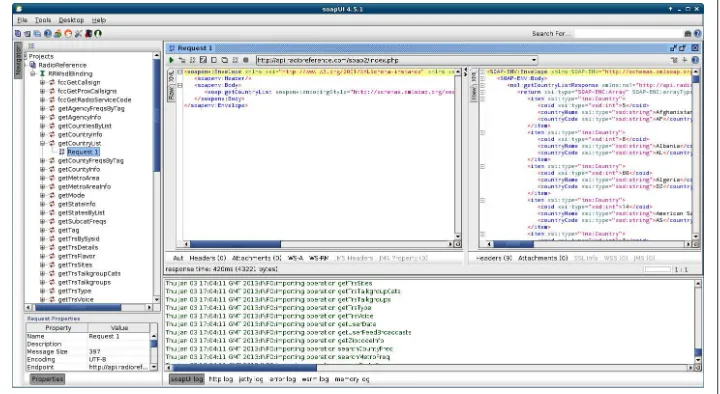Click the Properties button

[47, 379]
